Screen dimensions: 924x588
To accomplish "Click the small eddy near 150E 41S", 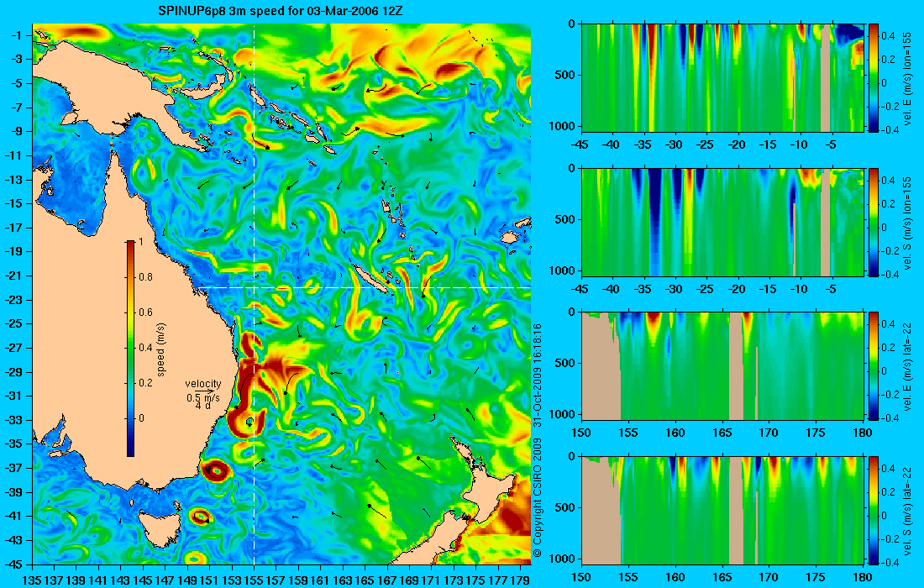I will click(201, 516).
